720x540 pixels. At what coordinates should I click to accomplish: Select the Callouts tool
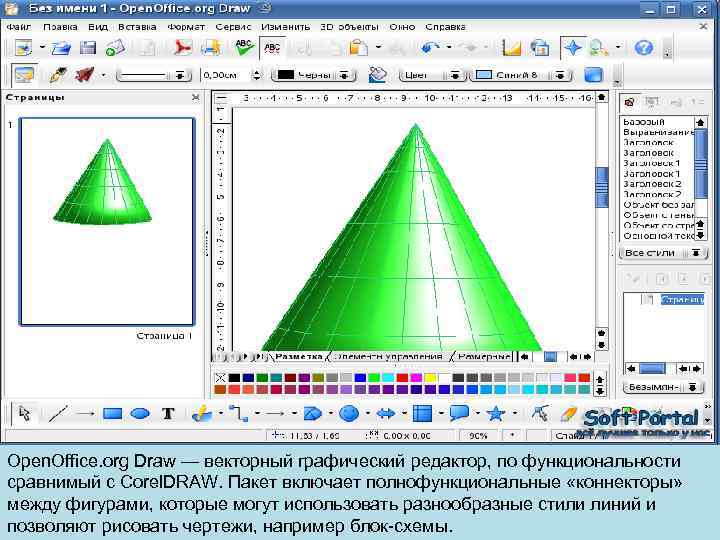click(x=459, y=414)
